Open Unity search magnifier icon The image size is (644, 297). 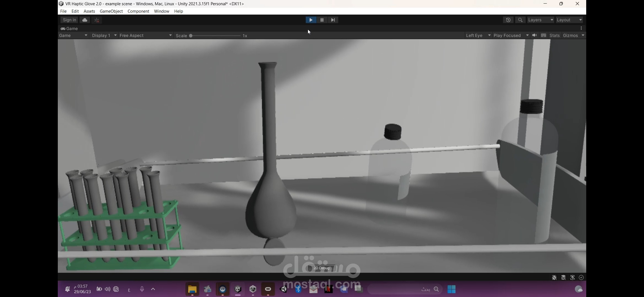tap(520, 20)
